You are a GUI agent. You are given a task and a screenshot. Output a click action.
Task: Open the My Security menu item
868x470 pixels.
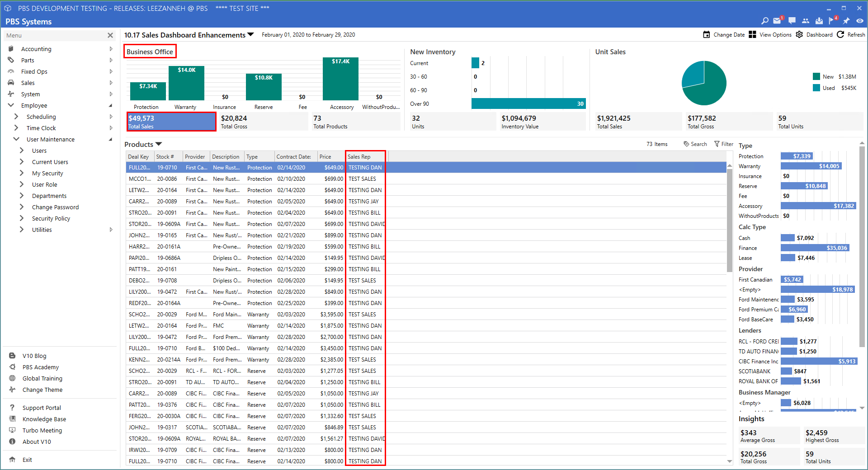(47, 173)
